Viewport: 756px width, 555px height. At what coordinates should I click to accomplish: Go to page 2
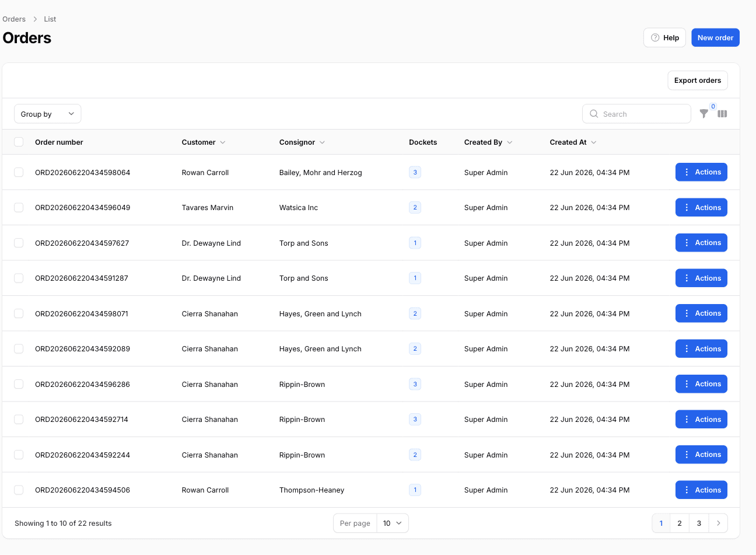coord(680,523)
